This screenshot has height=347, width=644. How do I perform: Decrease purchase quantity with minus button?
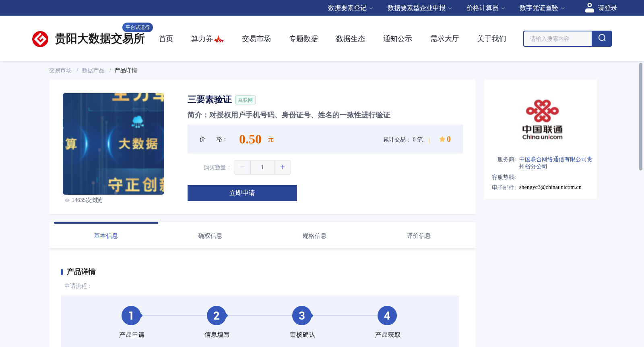(x=242, y=167)
